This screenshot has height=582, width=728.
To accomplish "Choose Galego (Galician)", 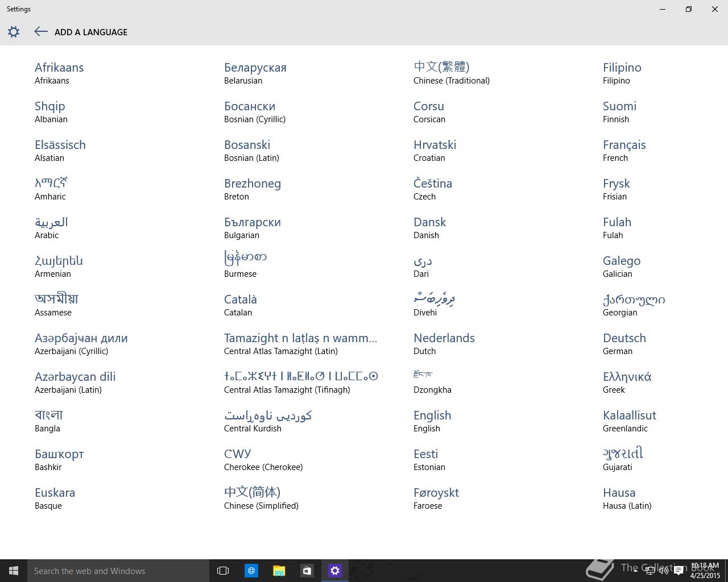I will pos(622,267).
